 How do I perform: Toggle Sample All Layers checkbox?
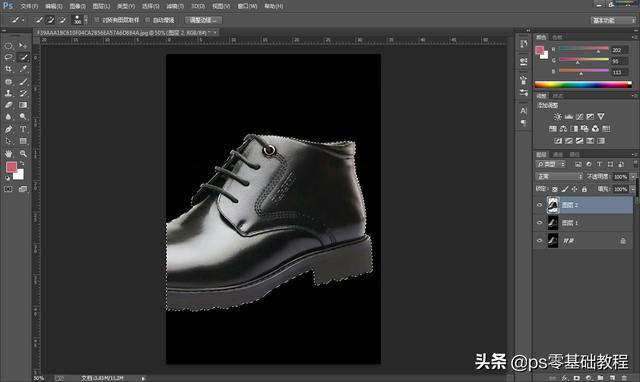coord(97,20)
